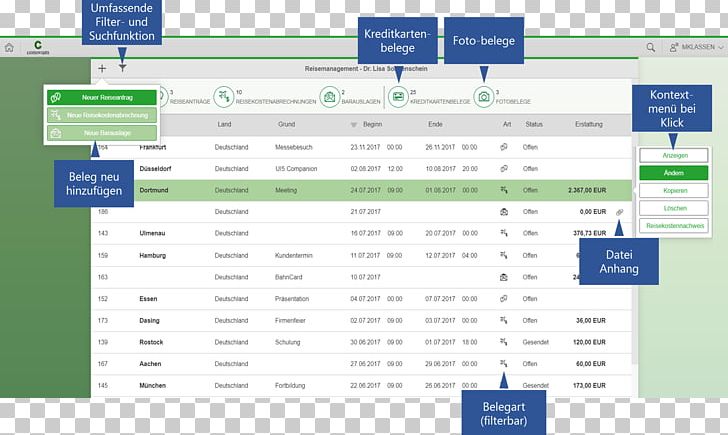Choose Neue Reisekostenabrechnung from add menu
The width and height of the screenshot is (728, 435).
pyautogui.click(x=101, y=115)
